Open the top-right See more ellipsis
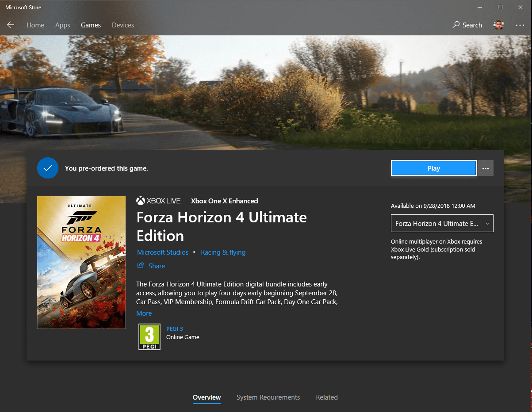 pos(520,25)
